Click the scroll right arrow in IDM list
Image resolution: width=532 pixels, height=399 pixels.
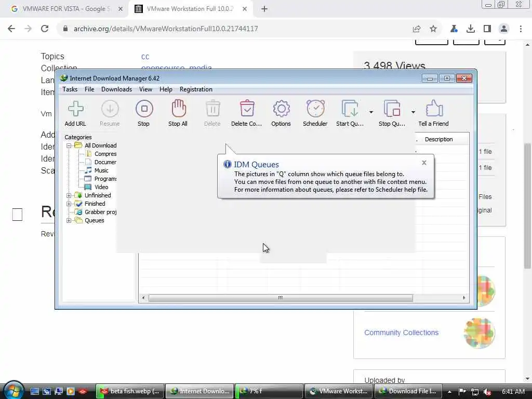pyautogui.click(x=464, y=298)
